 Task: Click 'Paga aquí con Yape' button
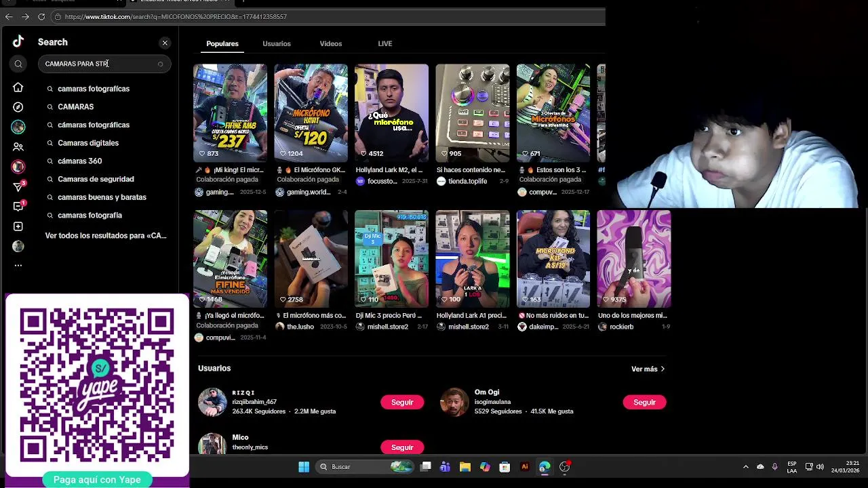tap(97, 480)
